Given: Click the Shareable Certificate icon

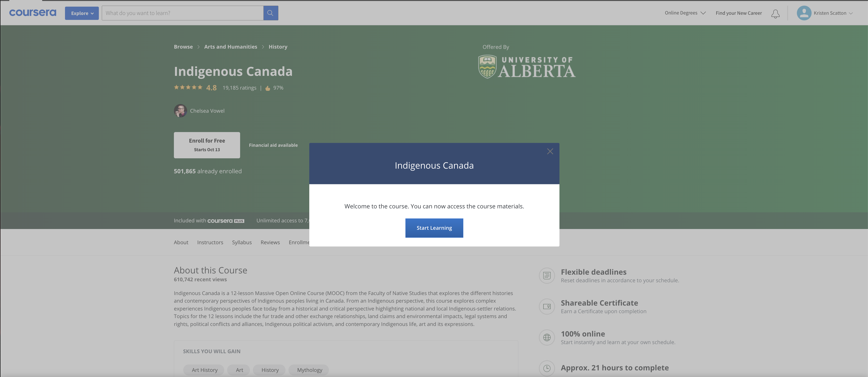Looking at the screenshot, I should click(x=546, y=307).
